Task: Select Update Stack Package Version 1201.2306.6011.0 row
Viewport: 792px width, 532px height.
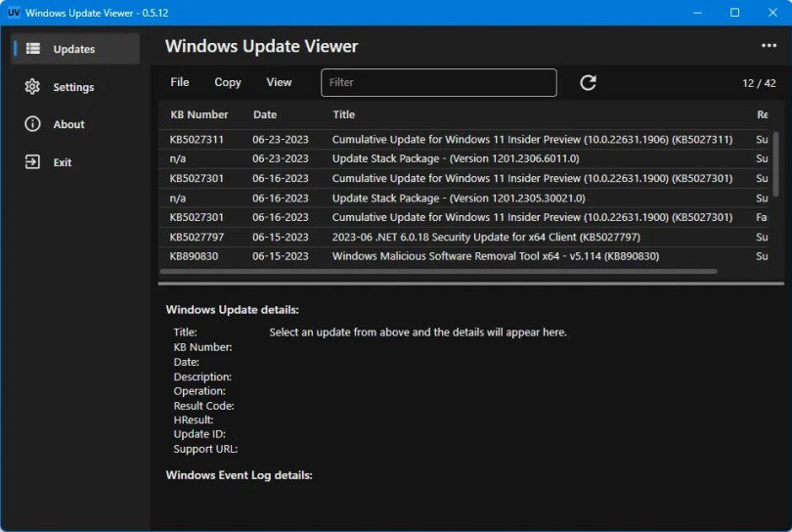Action: (x=465, y=158)
